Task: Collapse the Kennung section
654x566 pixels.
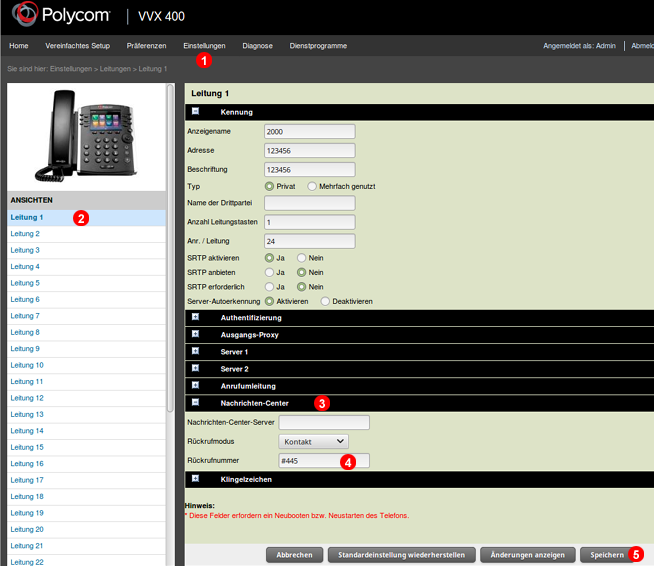Action: click(195, 111)
